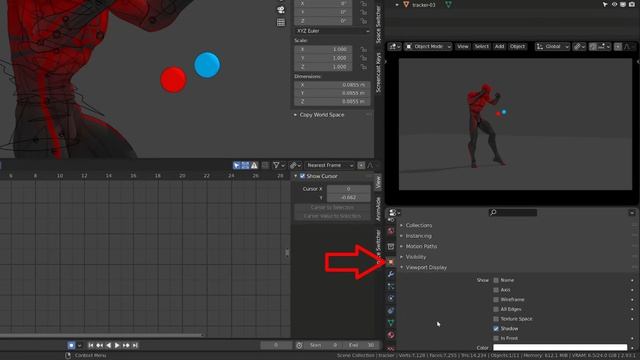Screen dimensions: 640x360
Task: Click the lock icon beside Scale Z
Action: 363,67
